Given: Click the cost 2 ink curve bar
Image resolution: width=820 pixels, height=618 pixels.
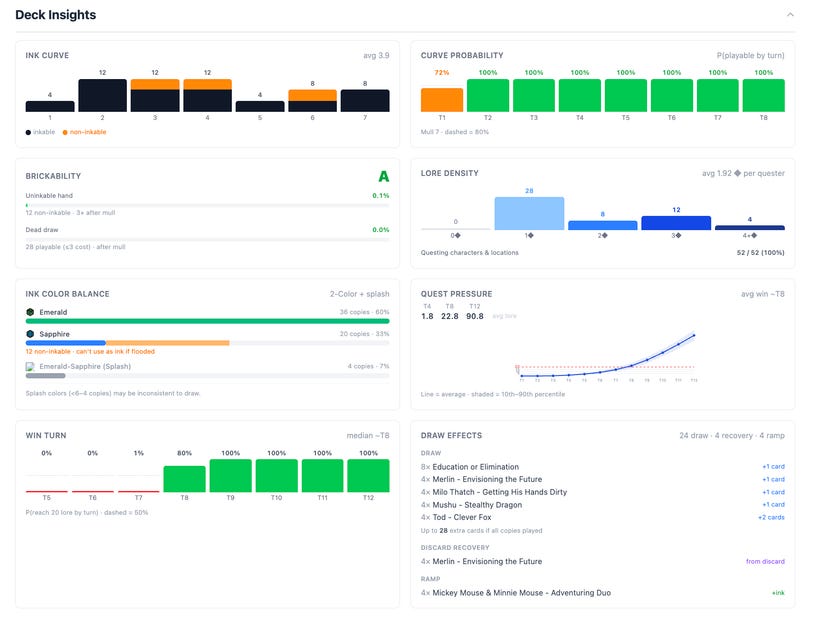Looking at the screenshot, I should tap(102, 95).
